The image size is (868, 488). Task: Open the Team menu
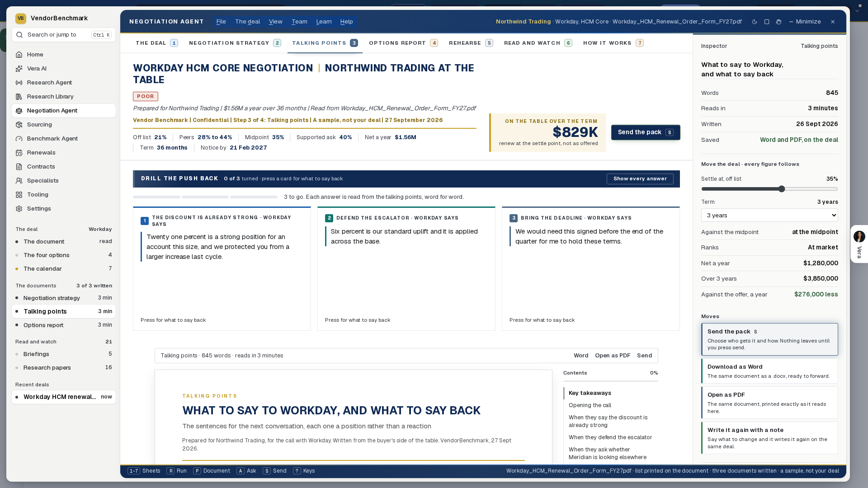pos(299,22)
